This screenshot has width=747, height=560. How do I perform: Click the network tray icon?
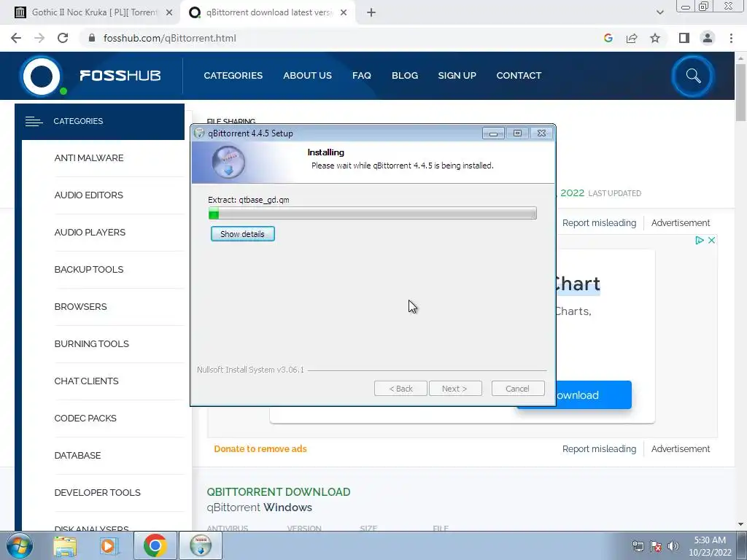638,546
